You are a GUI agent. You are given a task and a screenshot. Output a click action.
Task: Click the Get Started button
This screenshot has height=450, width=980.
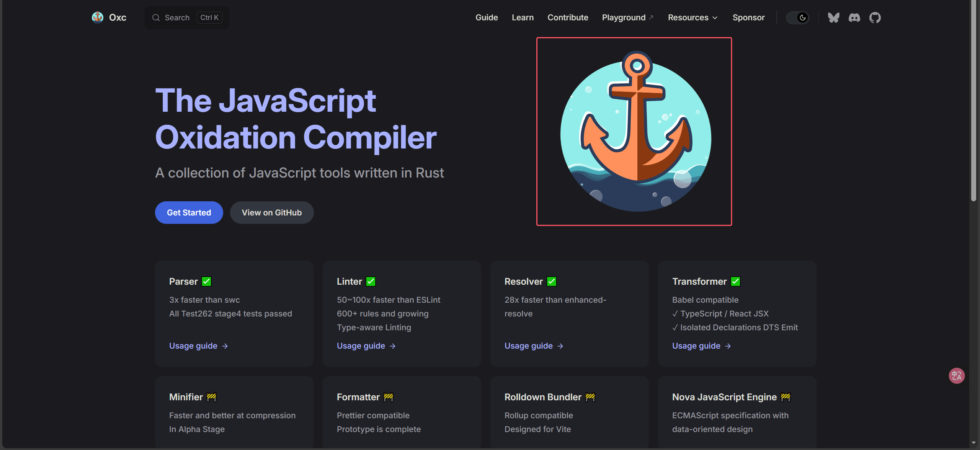point(189,212)
